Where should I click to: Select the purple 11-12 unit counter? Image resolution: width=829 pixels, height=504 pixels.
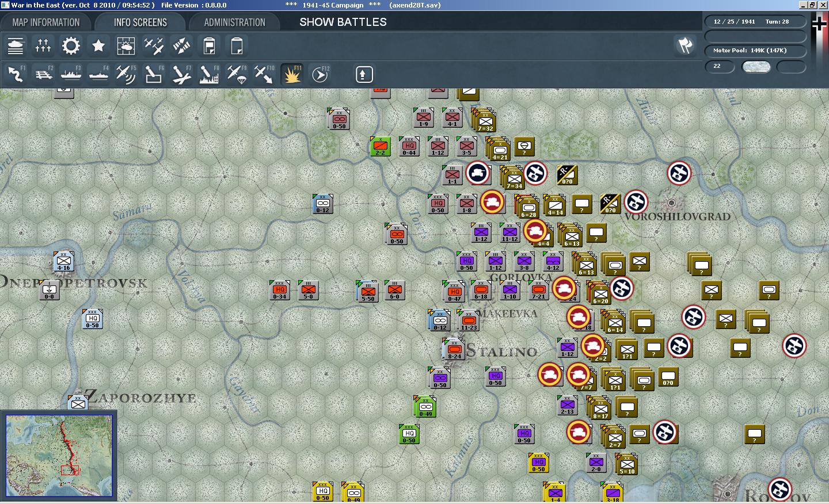click(510, 232)
